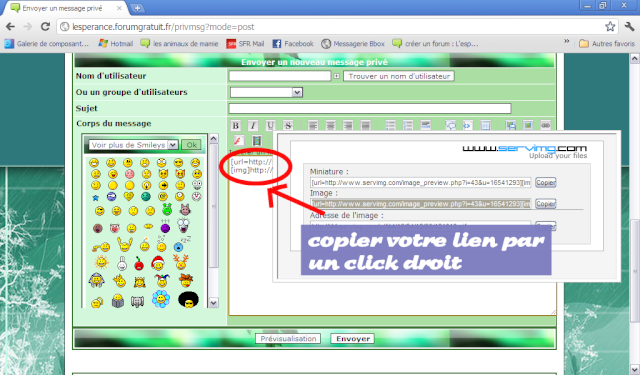Open the Facebook bookmark
This screenshot has width=640, height=375.
pos(293,43)
